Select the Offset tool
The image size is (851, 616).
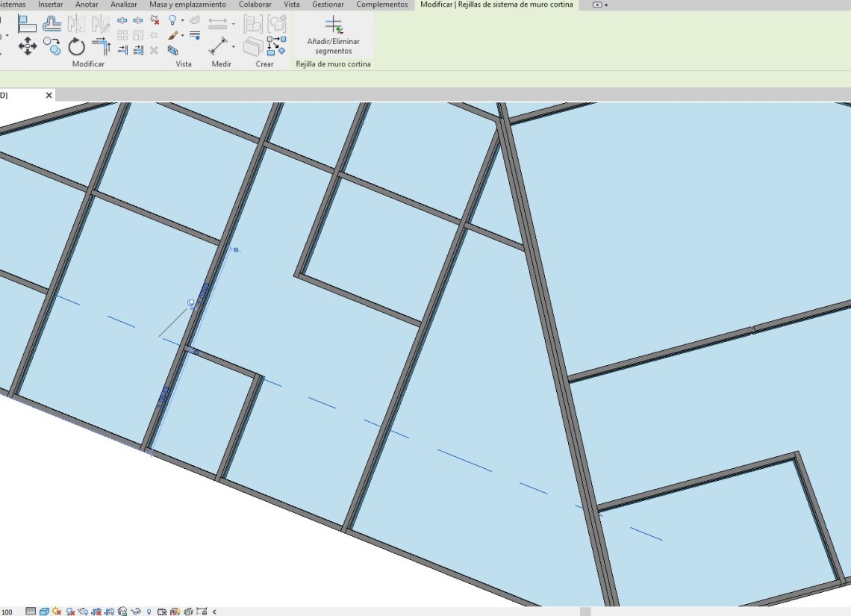(52, 24)
